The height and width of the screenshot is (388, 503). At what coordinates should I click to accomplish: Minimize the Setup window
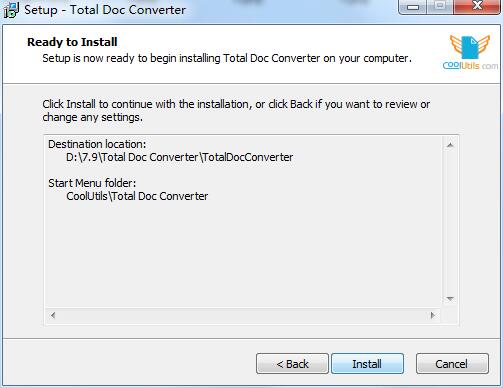(413, 6)
